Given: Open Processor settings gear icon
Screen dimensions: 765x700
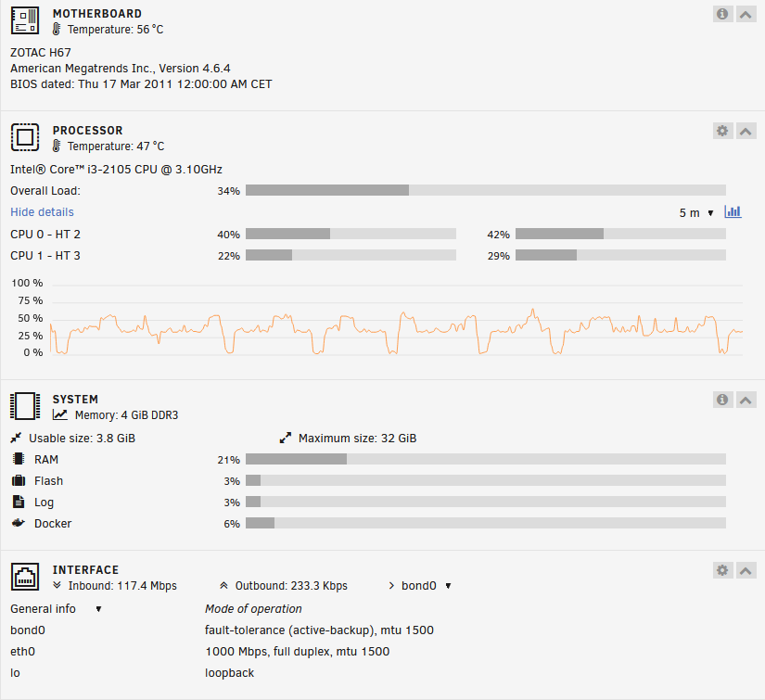Looking at the screenshot, I should point(722,131).
